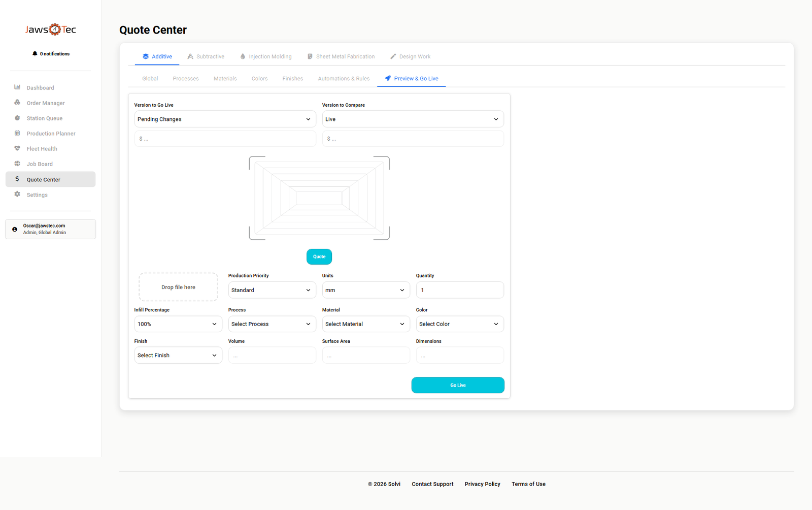The width and height of the screenshot is (812, 510).
Task: Switch to the Colors tab
Action: click(260, 79)
